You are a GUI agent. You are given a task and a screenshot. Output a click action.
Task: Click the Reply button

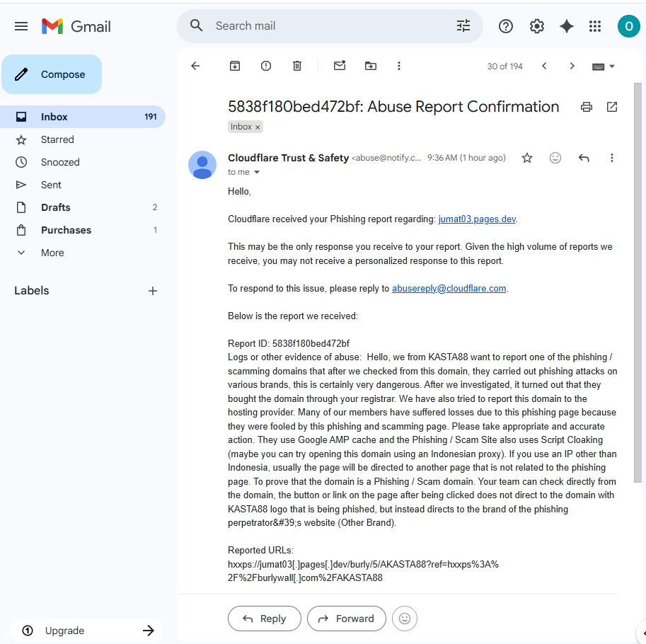[265, 618]
